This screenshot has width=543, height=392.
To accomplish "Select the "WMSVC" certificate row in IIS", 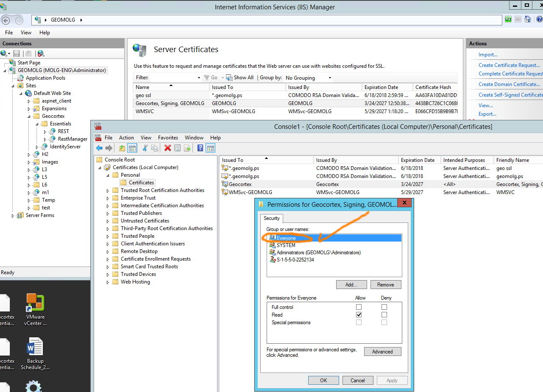I will point(295,111).
